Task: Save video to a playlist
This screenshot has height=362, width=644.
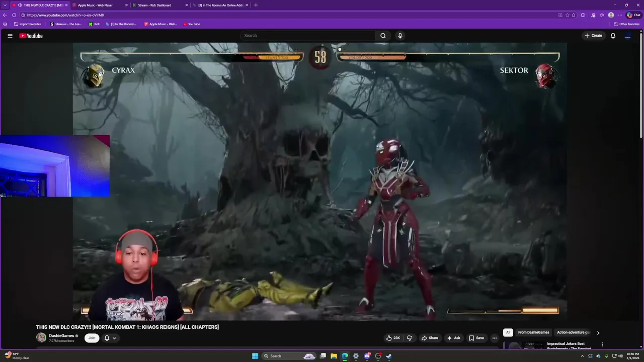Action: [x=476, y=338]
